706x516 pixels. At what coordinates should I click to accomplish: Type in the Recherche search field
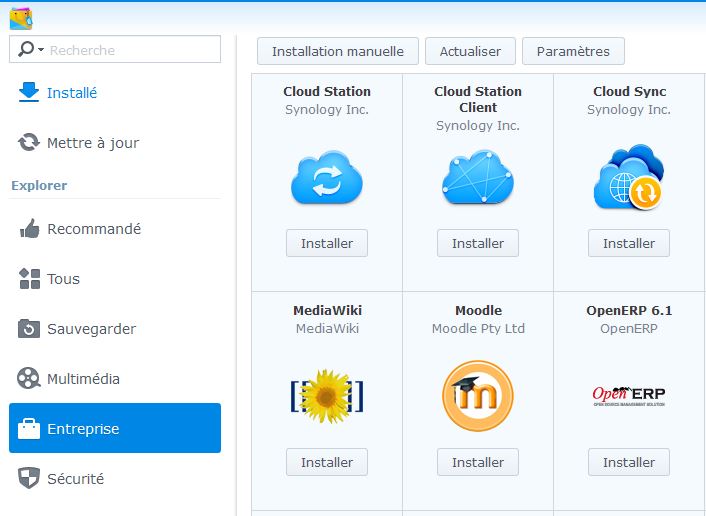(130, 50)
